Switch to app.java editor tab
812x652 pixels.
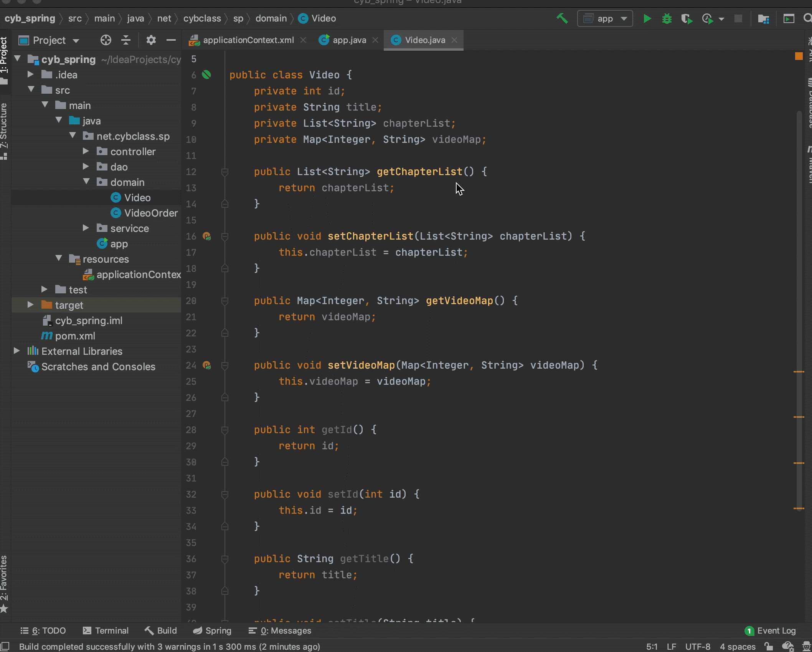click(x=349, y=40)
